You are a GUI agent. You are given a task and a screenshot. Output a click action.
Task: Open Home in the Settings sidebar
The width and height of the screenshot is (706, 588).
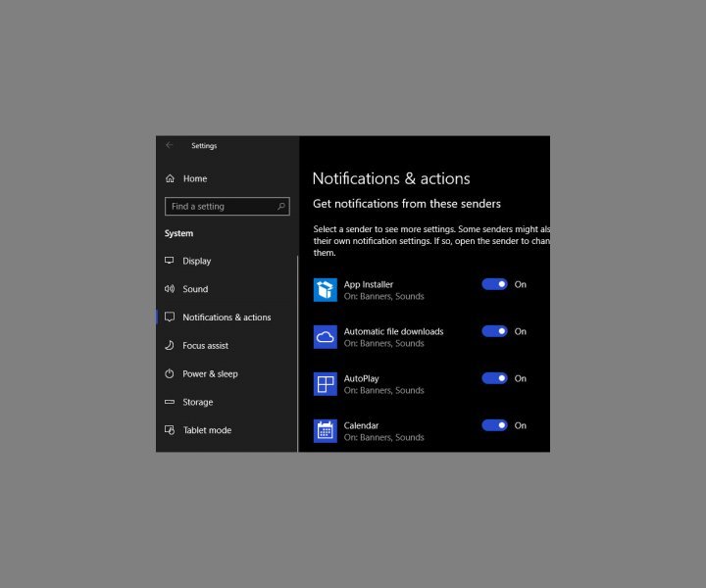coord(227,178)
